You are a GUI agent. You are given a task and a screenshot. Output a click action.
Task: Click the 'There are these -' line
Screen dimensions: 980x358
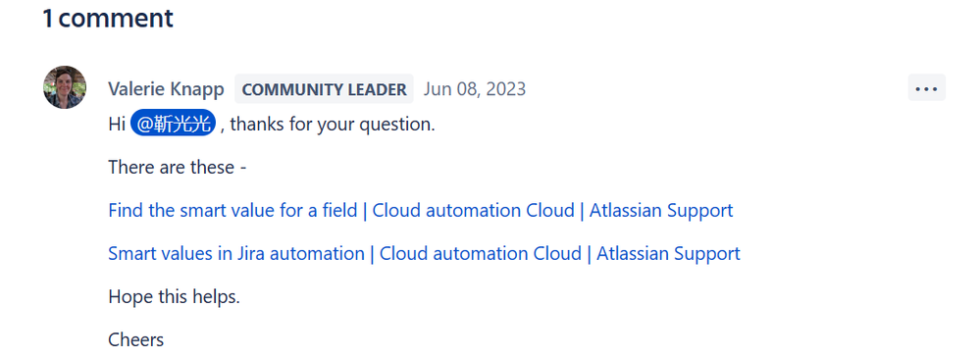[177, 168]
